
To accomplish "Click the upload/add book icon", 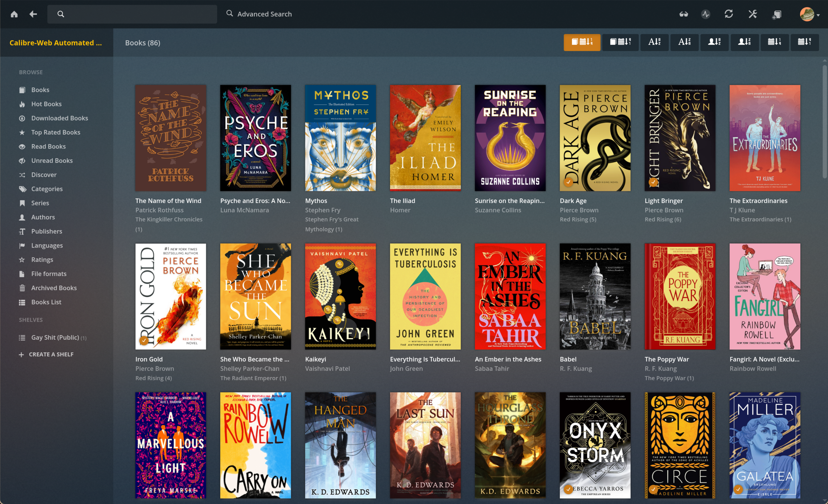I will point(776,14).
